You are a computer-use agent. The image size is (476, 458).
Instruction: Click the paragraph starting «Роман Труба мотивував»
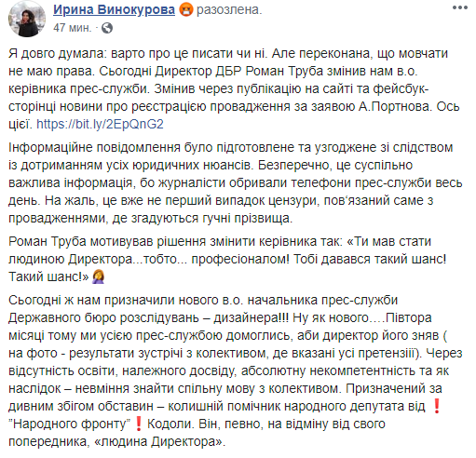pyautogui.click(x=227, y=259)
